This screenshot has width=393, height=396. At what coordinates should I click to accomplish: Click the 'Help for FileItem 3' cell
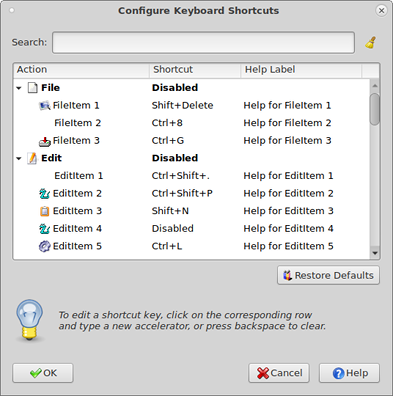point(287,141)
